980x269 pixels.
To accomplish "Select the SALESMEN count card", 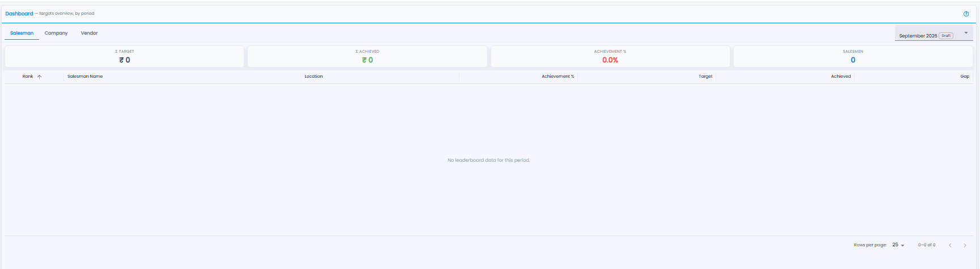I will [853, 57].
